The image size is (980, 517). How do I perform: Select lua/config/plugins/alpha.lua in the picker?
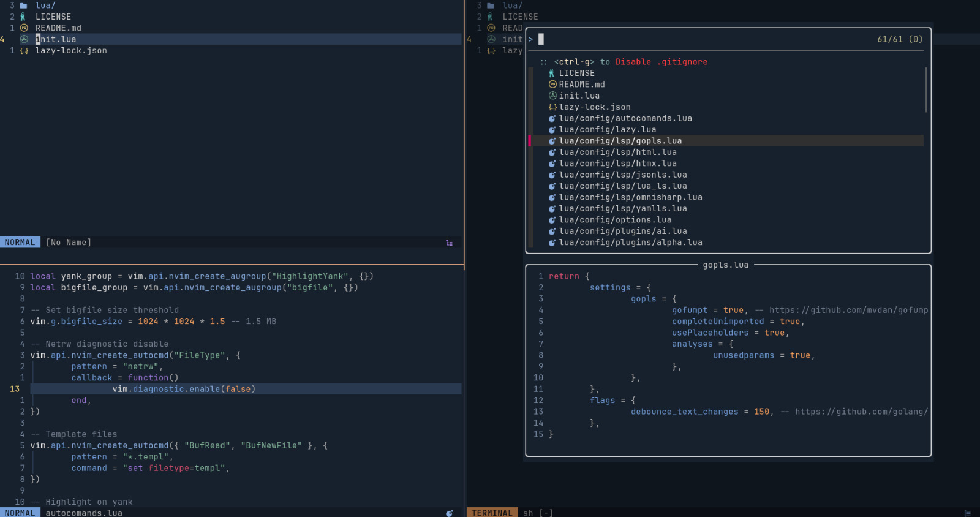tap(630, 243)
